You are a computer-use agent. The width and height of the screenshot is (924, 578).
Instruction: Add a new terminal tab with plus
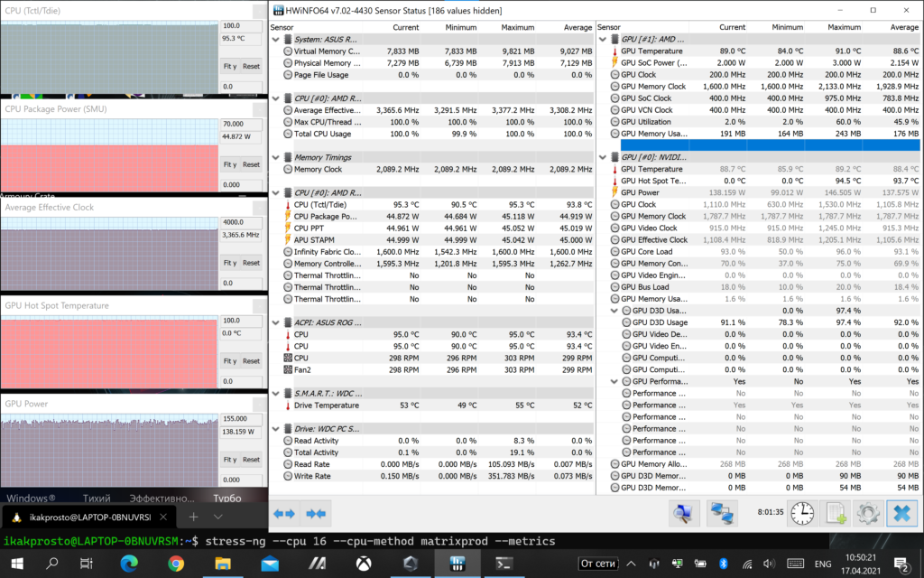(193, 517)
